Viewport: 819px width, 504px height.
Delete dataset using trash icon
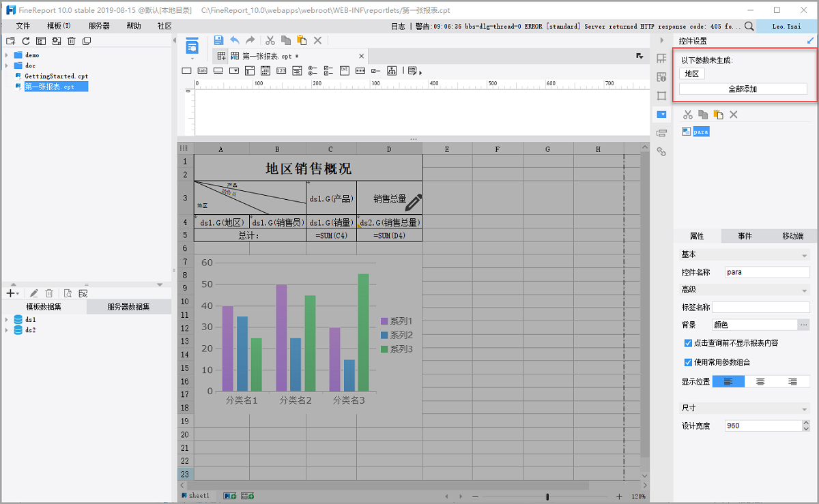point(49,293)
